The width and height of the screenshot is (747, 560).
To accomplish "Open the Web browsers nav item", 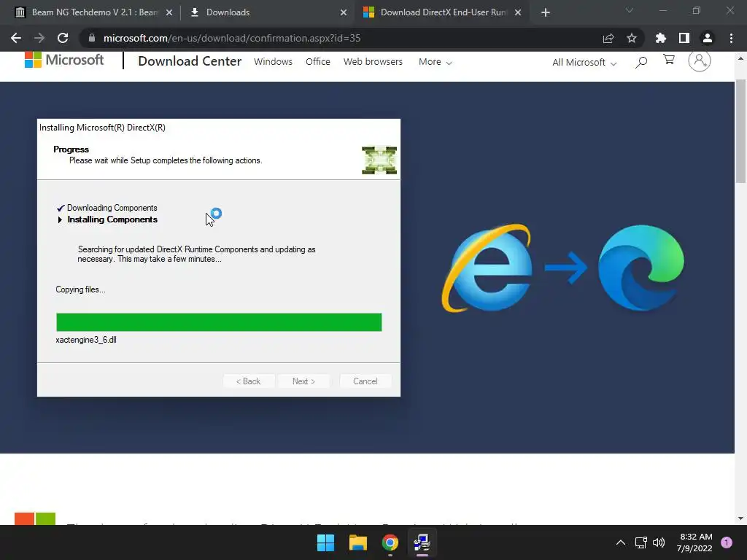I will (373, 61).
